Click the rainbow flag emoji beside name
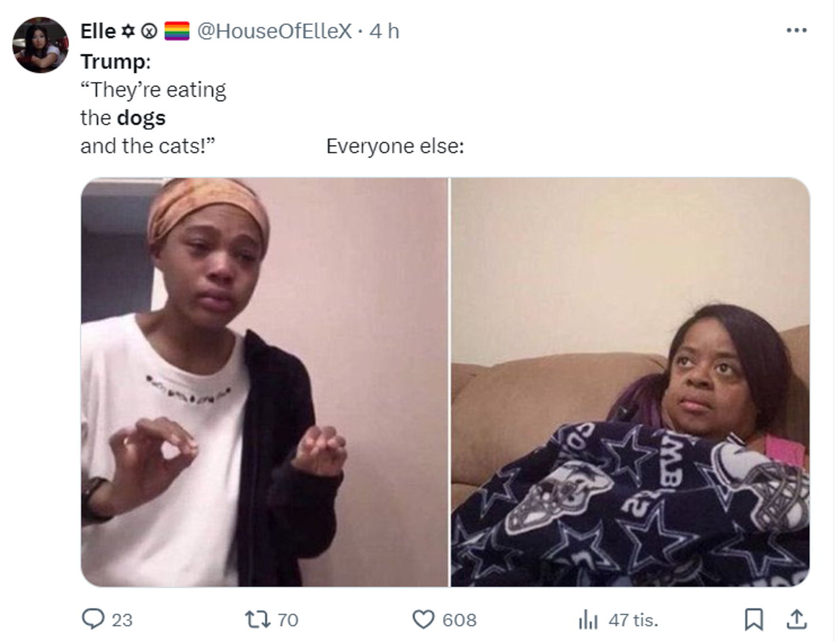 click(177, 31)
